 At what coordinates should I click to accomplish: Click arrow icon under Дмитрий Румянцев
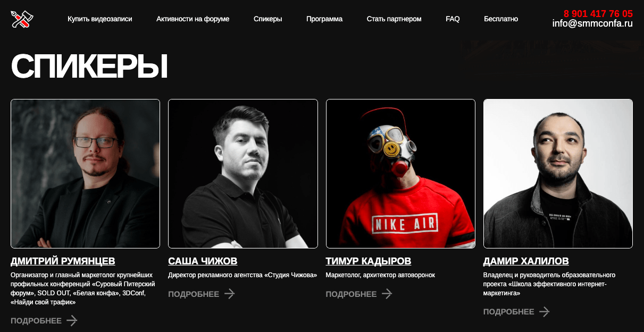click(x=72, y=320)
